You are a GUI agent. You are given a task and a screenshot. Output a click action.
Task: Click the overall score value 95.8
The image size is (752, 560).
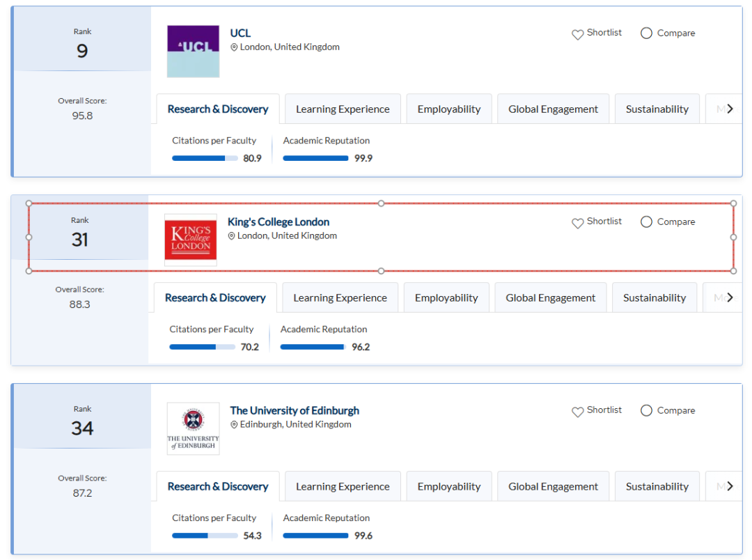pos(82,116)
